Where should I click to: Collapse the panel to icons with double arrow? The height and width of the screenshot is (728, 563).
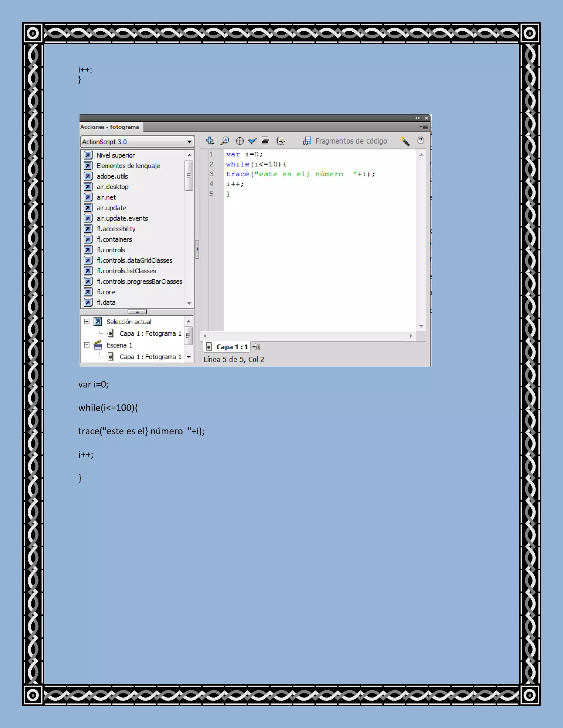pos(417,118)
